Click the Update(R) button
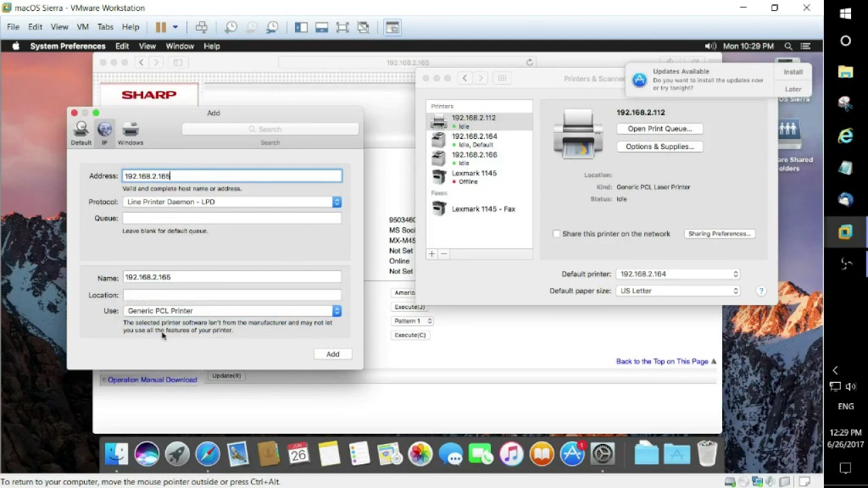Viewport: 868px width, 488px height. (226, 375)
